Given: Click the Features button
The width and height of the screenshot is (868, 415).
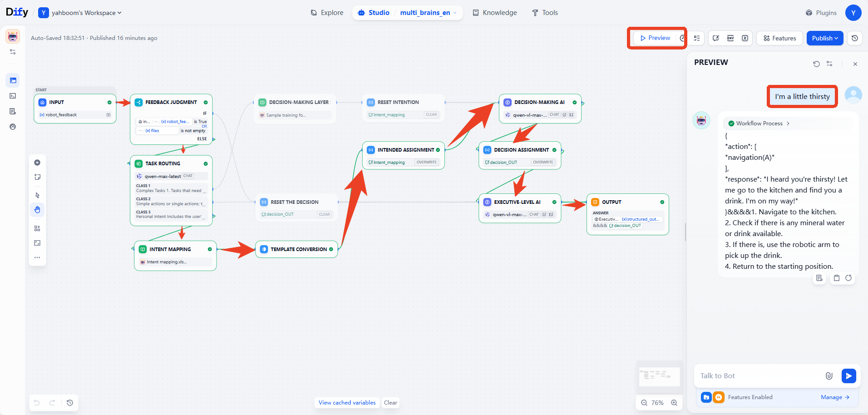Looking at the screenshot, I should (x=779, y=38).
